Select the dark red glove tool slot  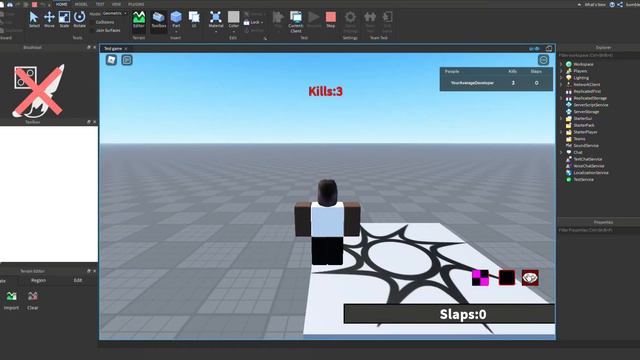tap(530, 278)
